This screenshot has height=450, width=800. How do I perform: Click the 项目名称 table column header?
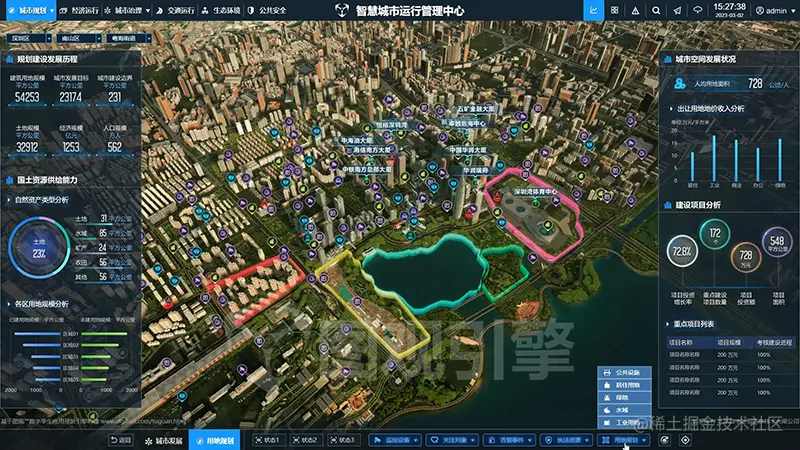tap(681, 343)
